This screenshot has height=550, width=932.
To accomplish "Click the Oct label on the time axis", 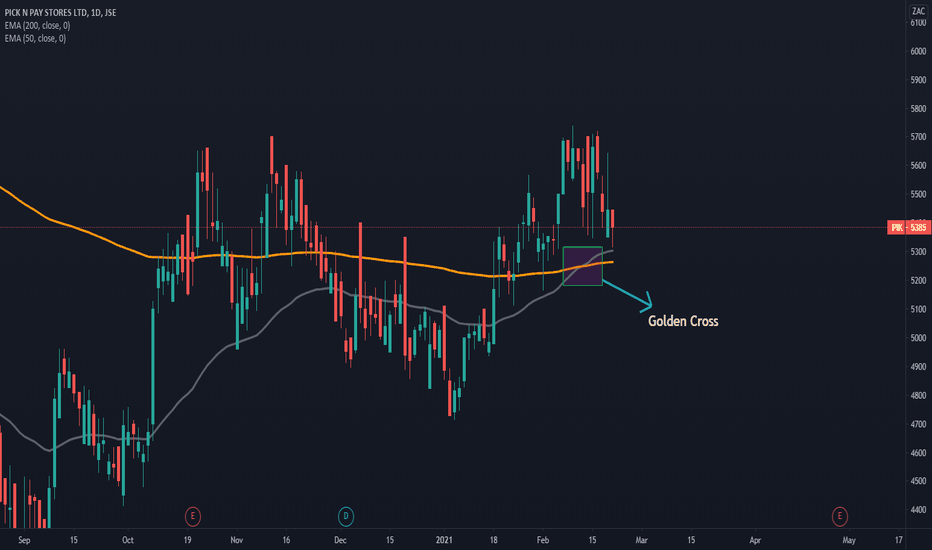I will 128,540.
